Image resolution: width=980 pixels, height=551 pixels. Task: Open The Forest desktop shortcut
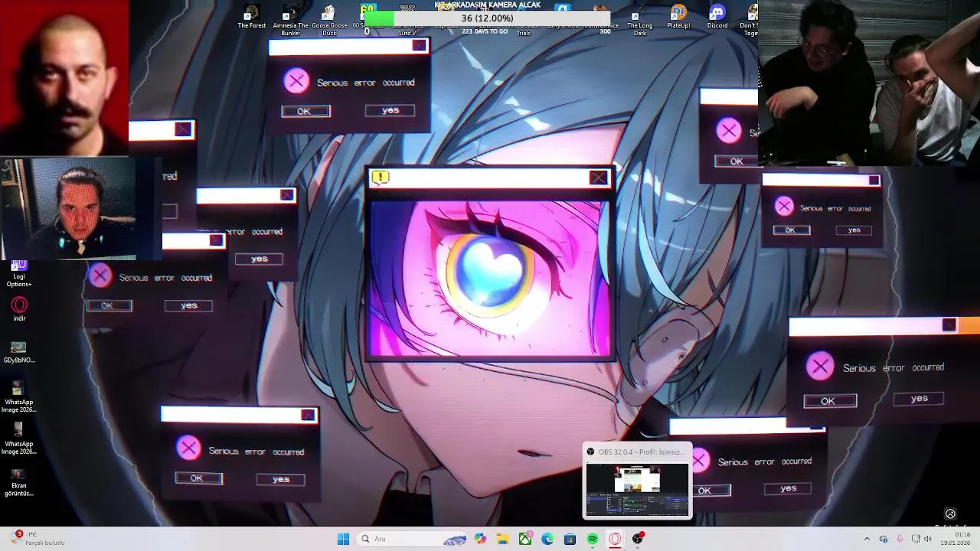[252, 17]
